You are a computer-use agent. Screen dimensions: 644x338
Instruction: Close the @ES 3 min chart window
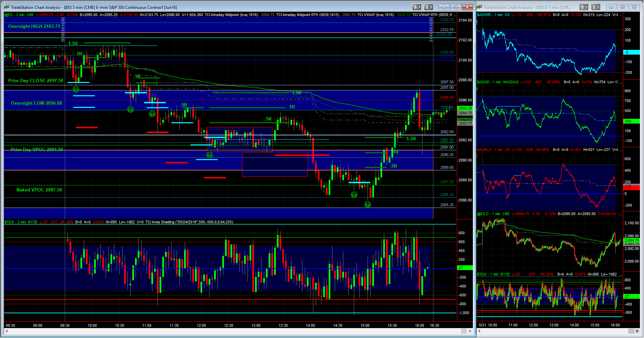468,7
